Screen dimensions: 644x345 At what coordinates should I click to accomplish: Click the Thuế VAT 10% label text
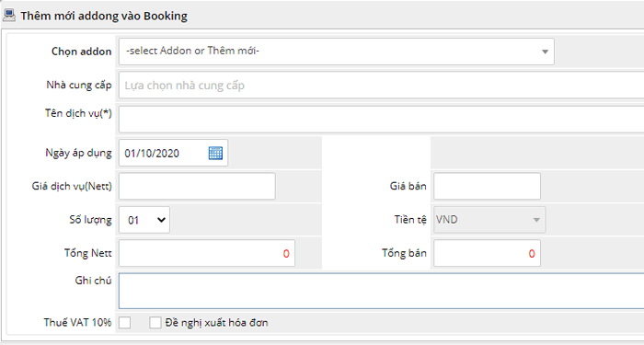[77, 323]
